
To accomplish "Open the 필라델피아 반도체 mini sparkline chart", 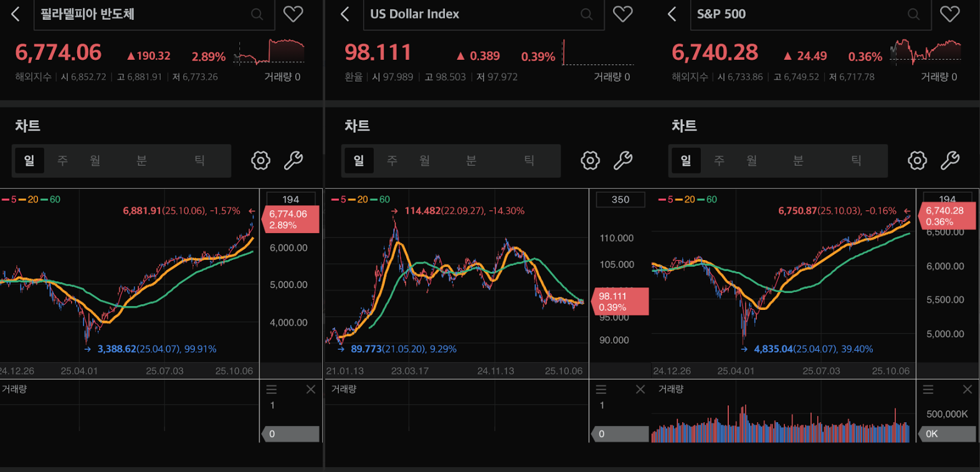I will tap(269, 52).
